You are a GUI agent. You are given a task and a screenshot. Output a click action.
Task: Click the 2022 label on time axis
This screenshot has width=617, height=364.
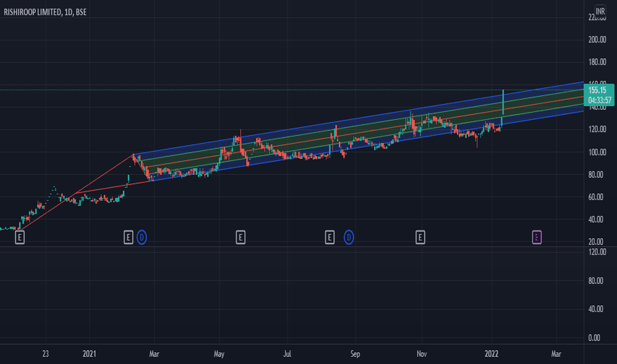[x=491, y=354]
